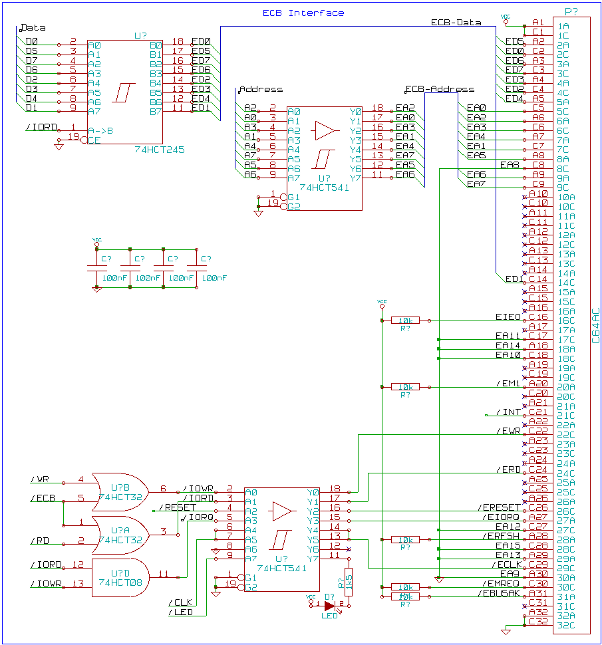Click the address buffer 74HCT541 below ECB Interface
602x645 pixels.
click(x=325, y=145)
